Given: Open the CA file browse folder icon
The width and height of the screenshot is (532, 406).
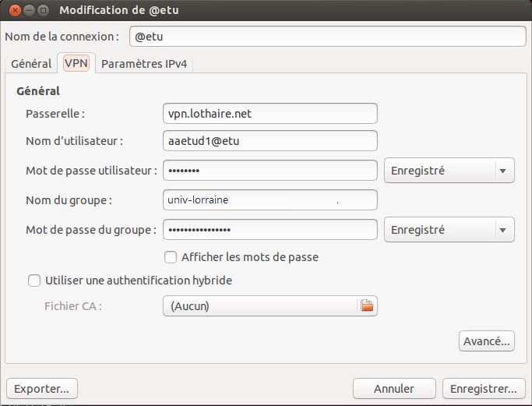Looking at the screenshot, I should pos(367,305).
